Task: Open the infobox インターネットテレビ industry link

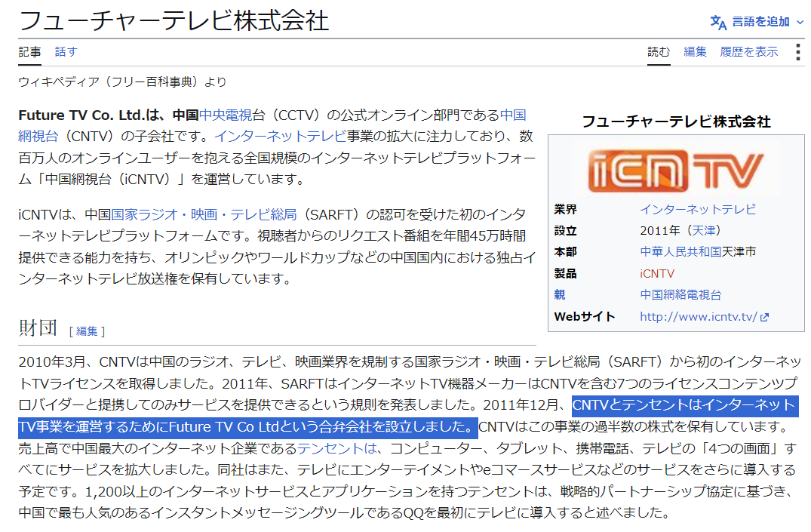Action: tap(698, 209)
